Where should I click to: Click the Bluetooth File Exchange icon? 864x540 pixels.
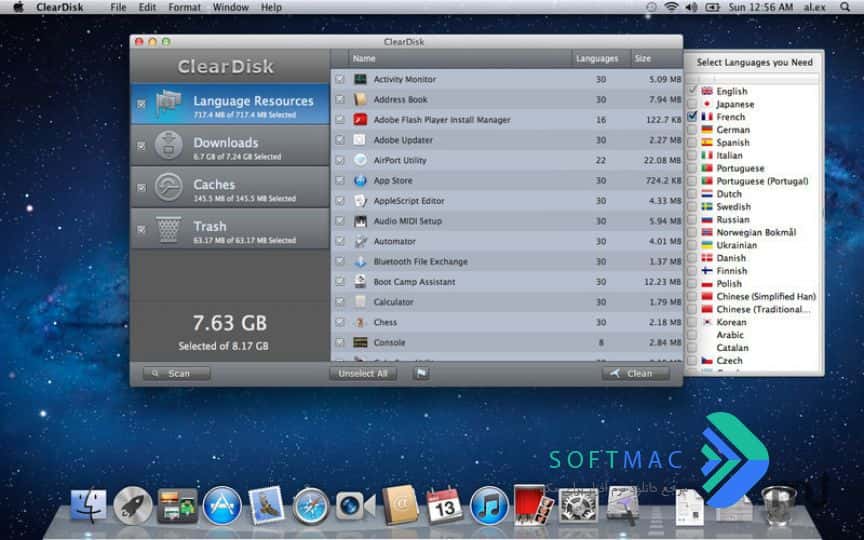360,262
